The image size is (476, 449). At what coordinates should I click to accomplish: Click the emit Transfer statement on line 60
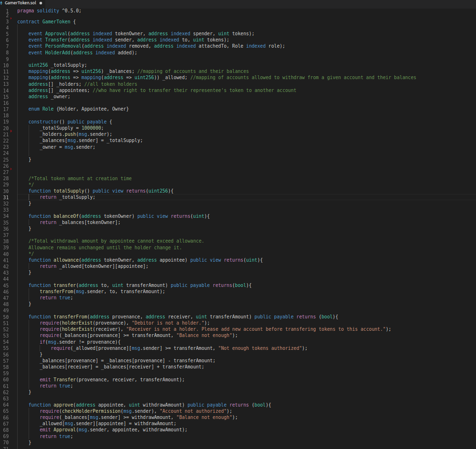pos(57,379)
